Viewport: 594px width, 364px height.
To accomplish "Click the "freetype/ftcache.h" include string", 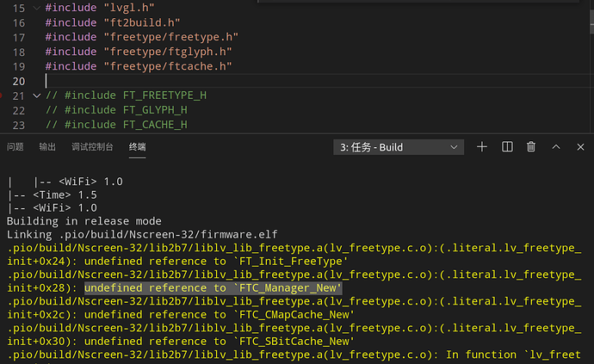I will pyautogui.click(x=168, y=66).
